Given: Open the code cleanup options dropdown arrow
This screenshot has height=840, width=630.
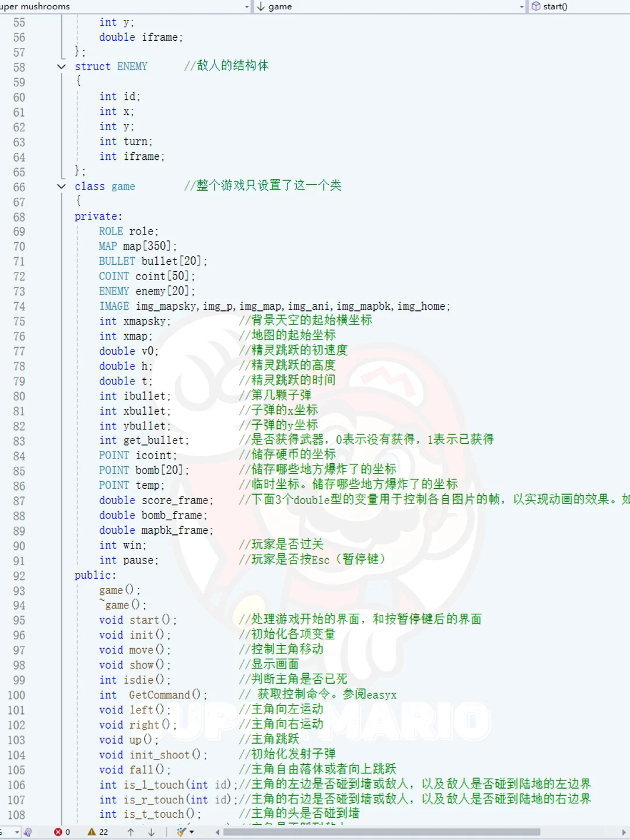Looking at the screenshot, I should click(191, 832).
